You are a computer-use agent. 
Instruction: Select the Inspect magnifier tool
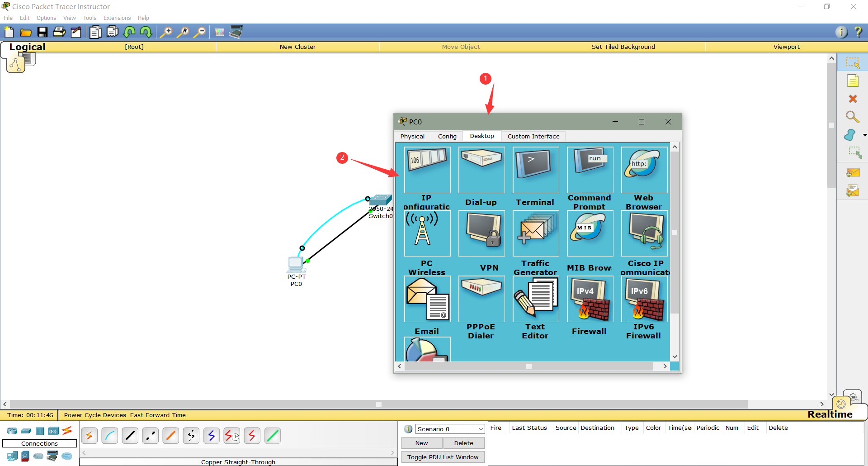853,117
